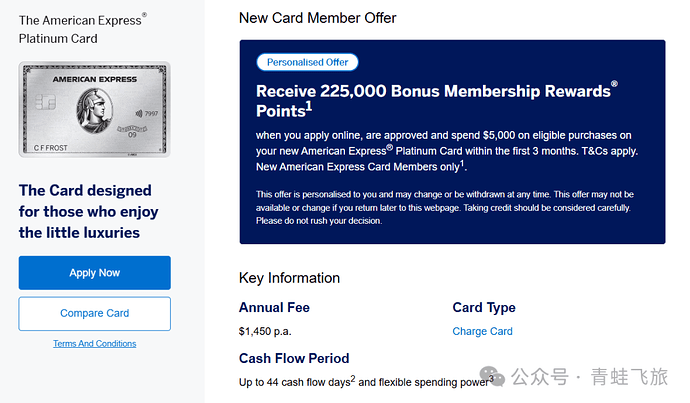Click the New Card Member Offer heading

[317, 18]
